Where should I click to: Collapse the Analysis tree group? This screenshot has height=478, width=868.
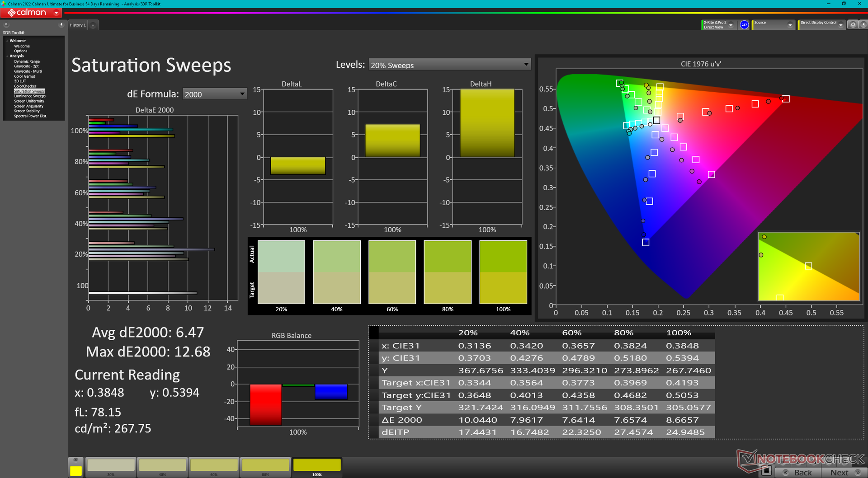7,56
